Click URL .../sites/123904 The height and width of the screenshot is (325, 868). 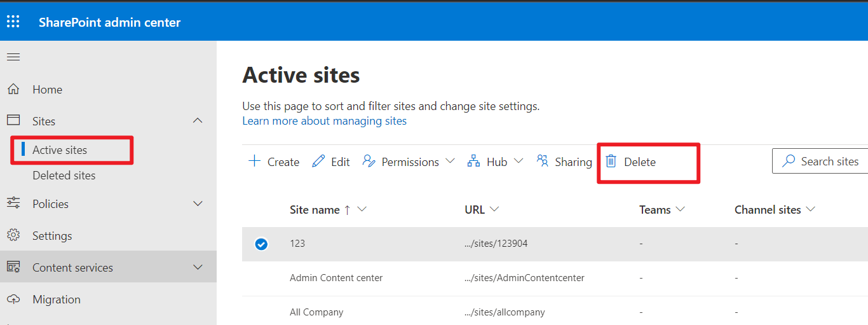pyautogui.click(x=496, y=244)
